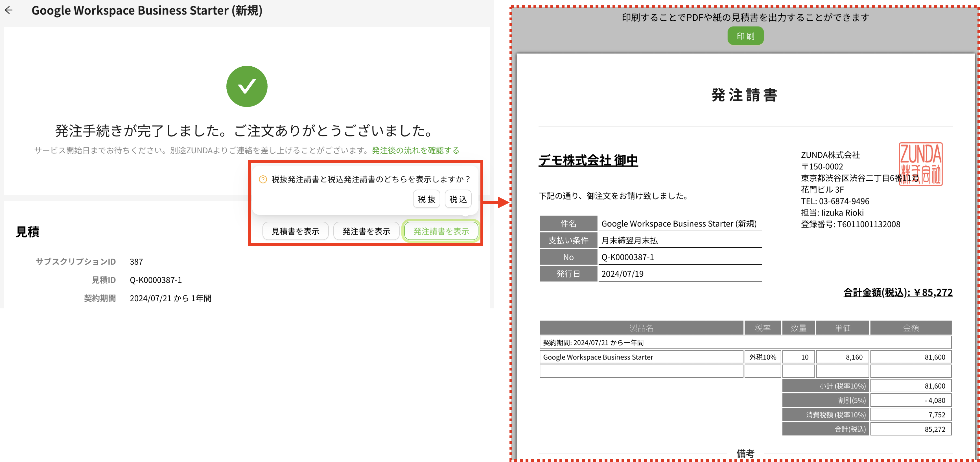Click the green checkmark success icon

tap(247, 86)
